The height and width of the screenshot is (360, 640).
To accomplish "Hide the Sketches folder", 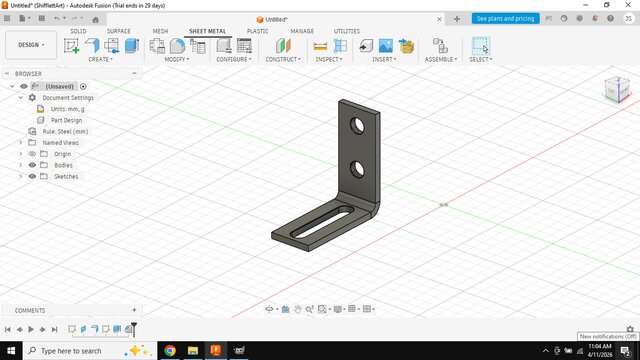I will pos(32,176).
